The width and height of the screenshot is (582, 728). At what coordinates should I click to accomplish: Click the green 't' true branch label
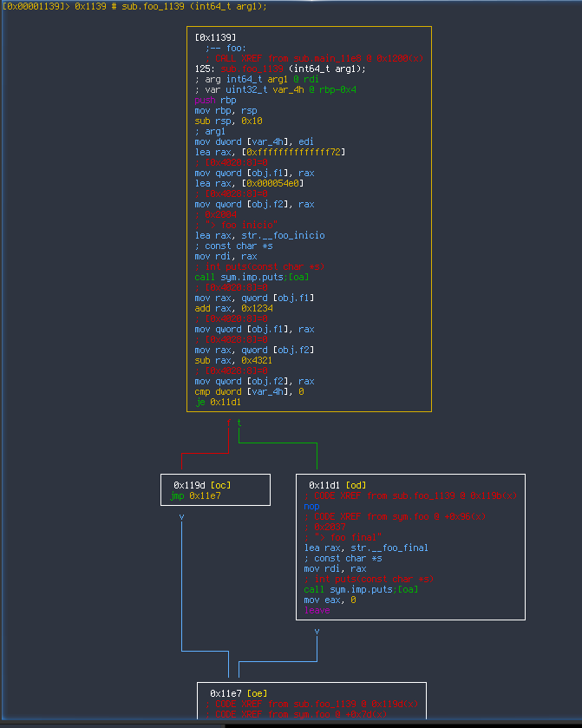coord(239,423)
